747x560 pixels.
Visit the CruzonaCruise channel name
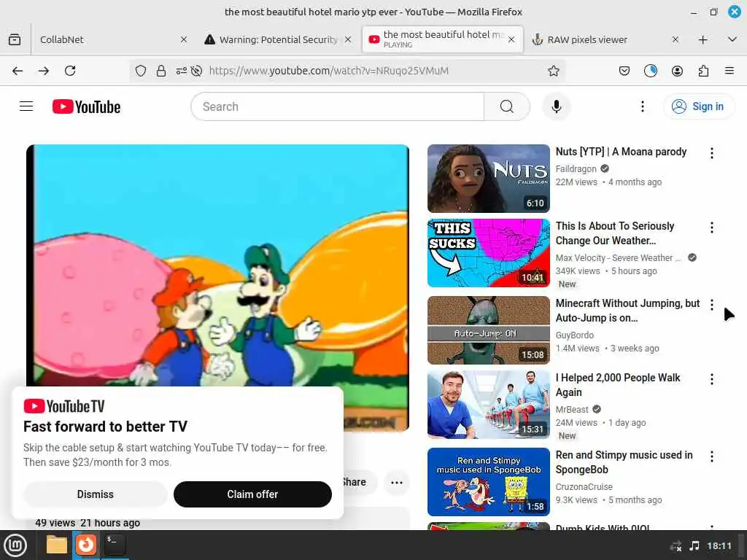tap(584, 486)
